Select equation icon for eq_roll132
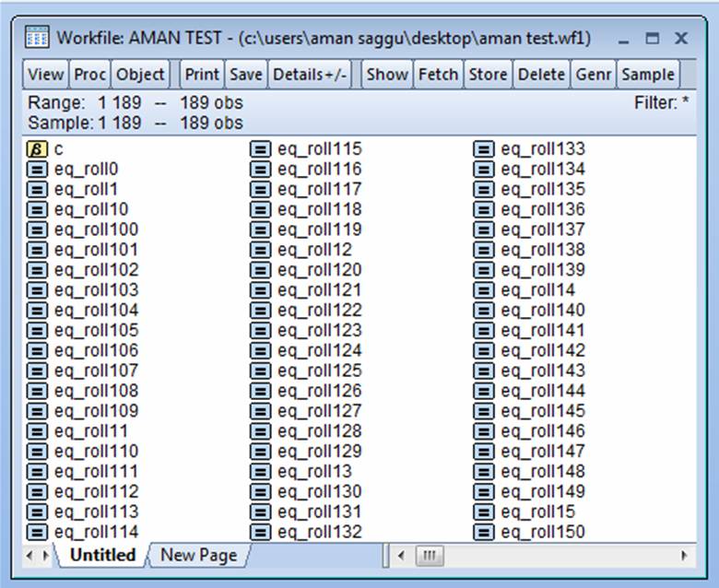 (x=260, y=532)
